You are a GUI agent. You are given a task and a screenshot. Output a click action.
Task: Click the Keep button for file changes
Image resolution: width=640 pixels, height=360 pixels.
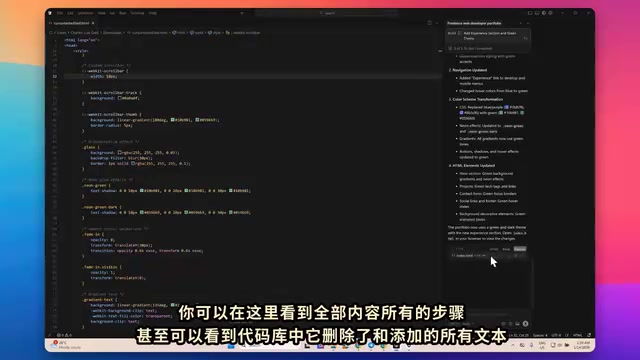[x=506, y=249]
